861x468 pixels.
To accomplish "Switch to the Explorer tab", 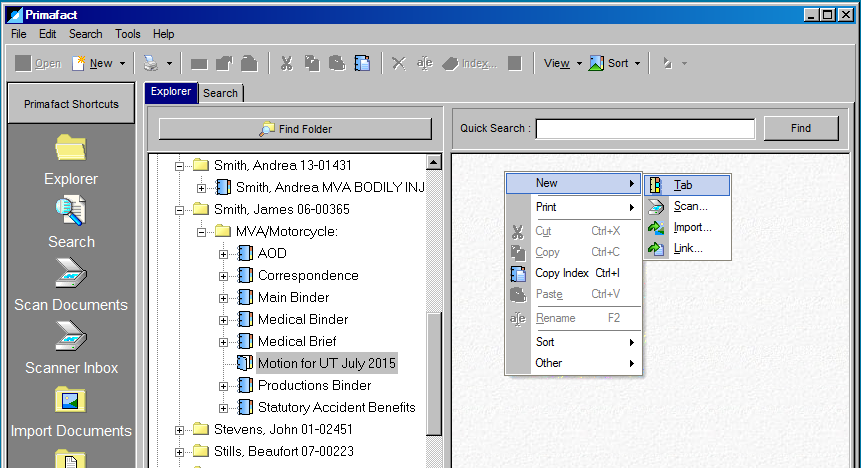I will 171,92.
